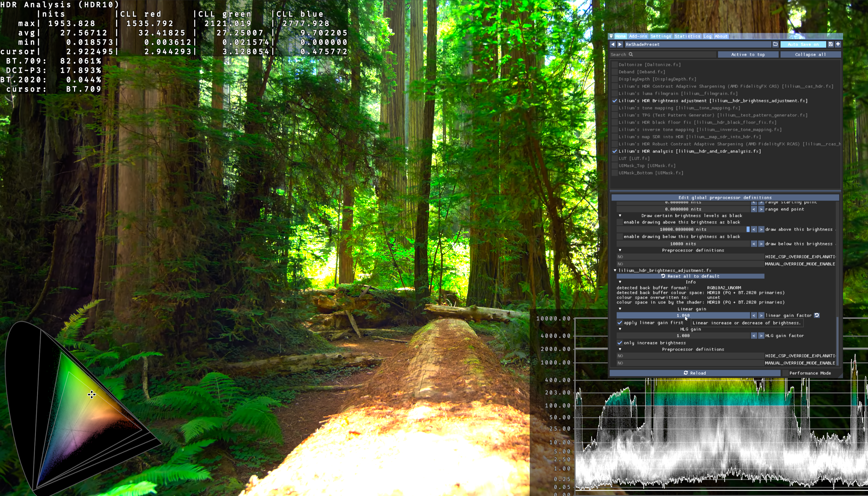Collapse the Linear gain section

620,309
